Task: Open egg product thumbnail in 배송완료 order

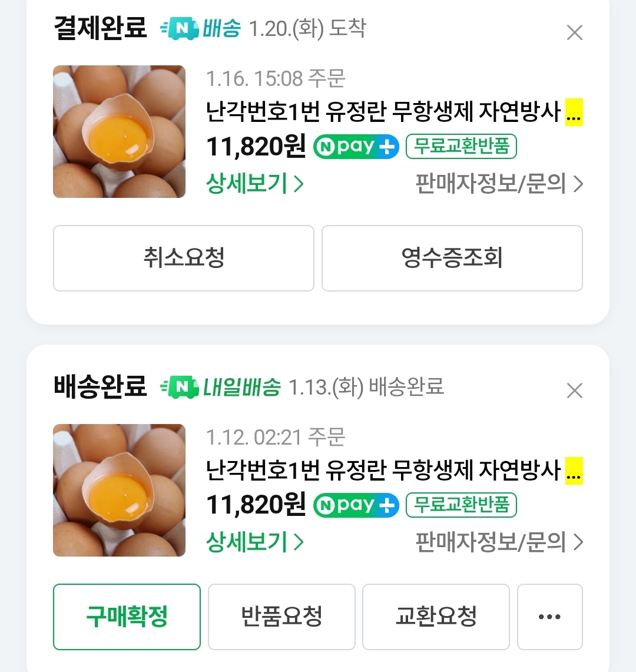Action: 119,490
